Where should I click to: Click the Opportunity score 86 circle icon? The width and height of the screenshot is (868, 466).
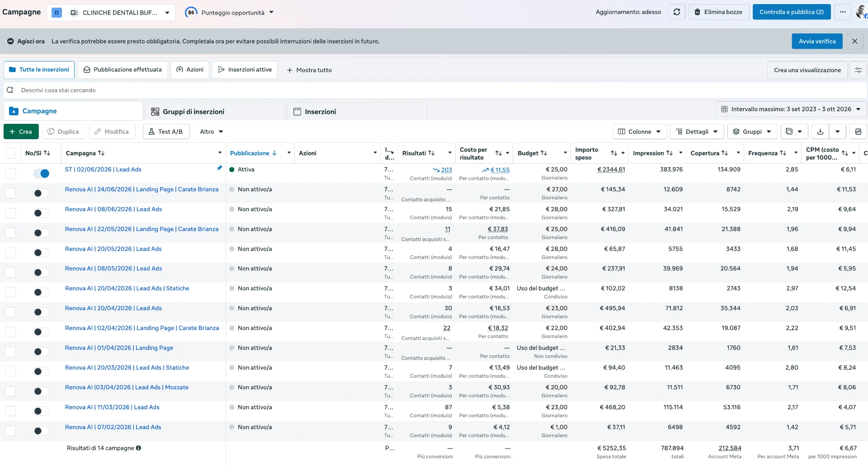[191, 12]
